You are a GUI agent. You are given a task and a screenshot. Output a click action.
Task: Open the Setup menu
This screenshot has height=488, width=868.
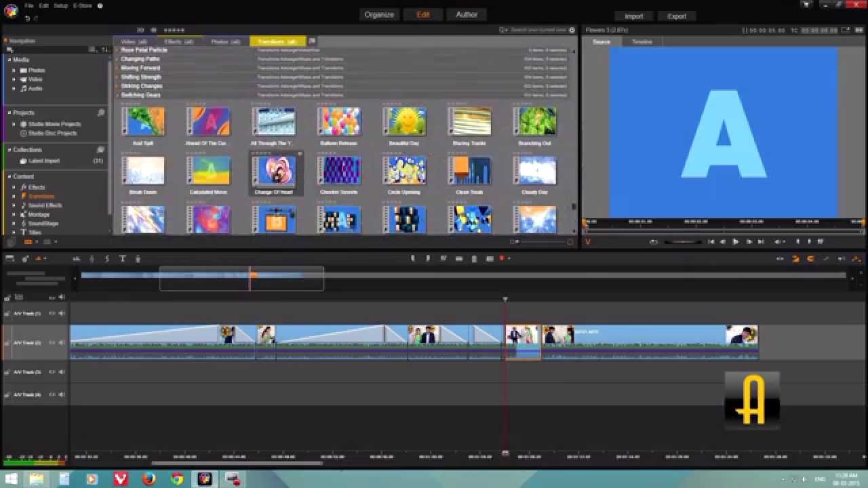pyautogui.click(x=61, y=5)
